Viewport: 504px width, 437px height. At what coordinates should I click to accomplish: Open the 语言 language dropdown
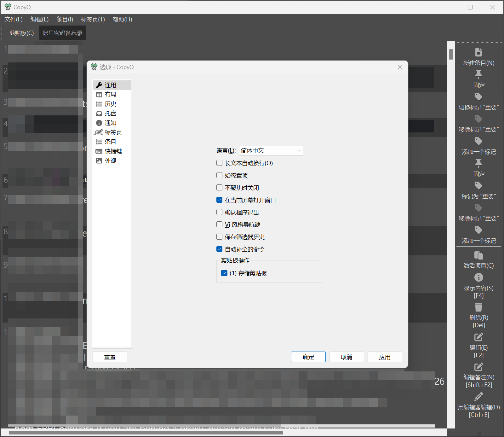[271, 151]
